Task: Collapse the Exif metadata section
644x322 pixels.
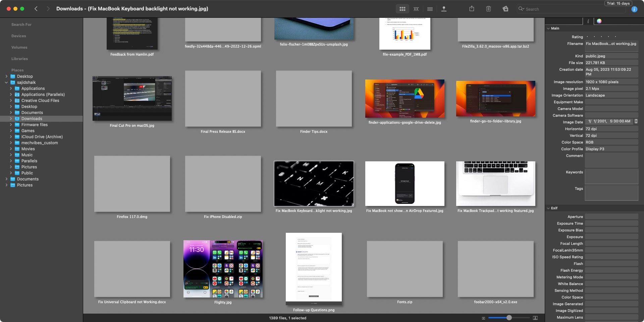Action: pyautogui.click(x=549, y=208)
